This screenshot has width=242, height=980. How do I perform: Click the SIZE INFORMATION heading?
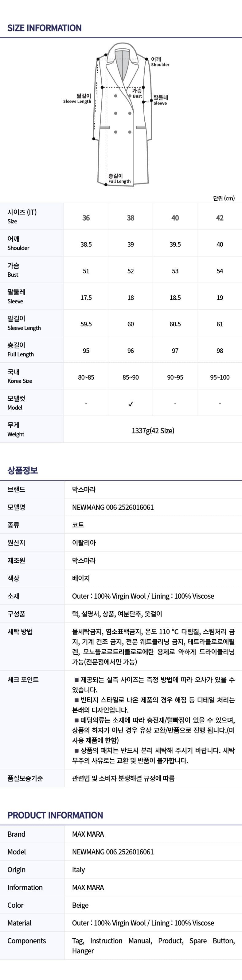click(x=45, y=28)
